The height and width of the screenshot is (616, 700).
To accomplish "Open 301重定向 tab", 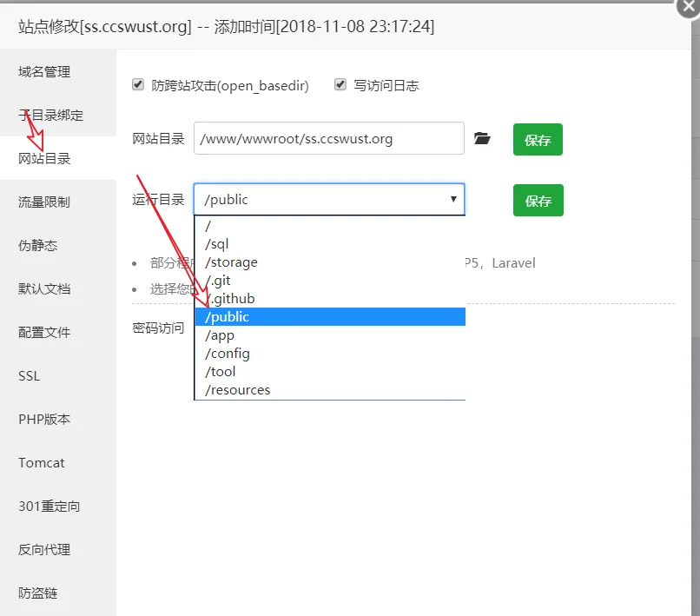I will pyautogui.click(x=58, y=507).
